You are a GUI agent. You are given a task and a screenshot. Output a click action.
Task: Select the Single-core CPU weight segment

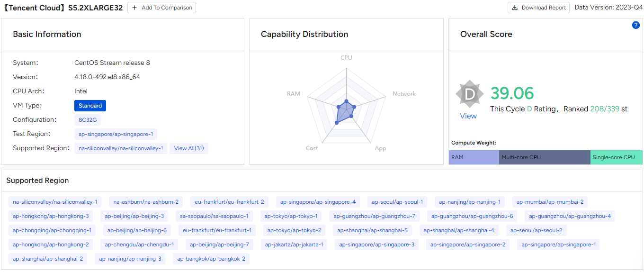tap(616, 157)
